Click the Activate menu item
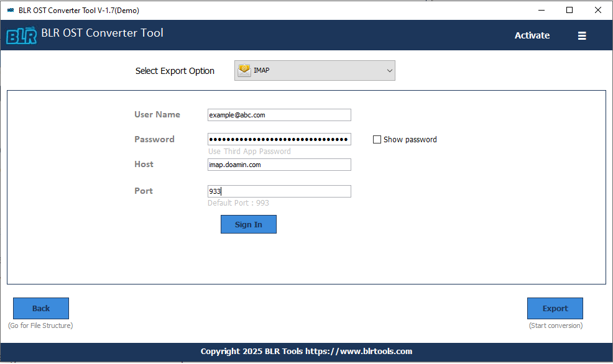Screen dimensions: 613x364 (x=532, y=35)
